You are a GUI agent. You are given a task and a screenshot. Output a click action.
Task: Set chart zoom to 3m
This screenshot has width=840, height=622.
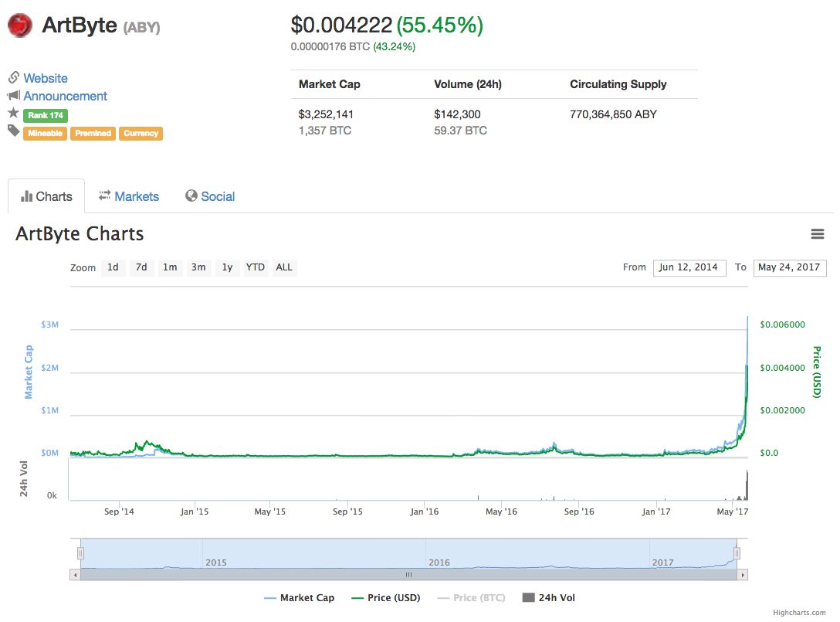(198, 267)
